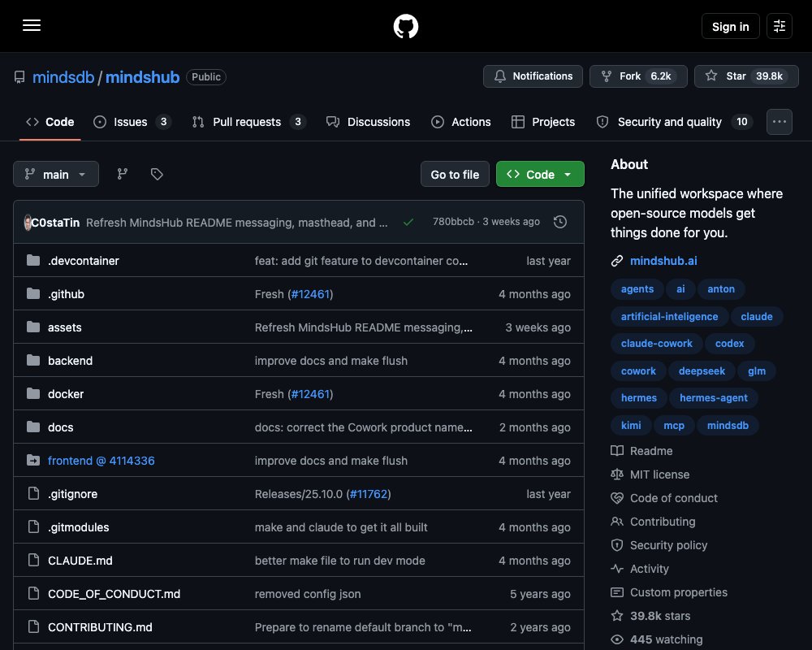812x650 pixels.
Task: Fork the repository
Action: click(638, 76)
